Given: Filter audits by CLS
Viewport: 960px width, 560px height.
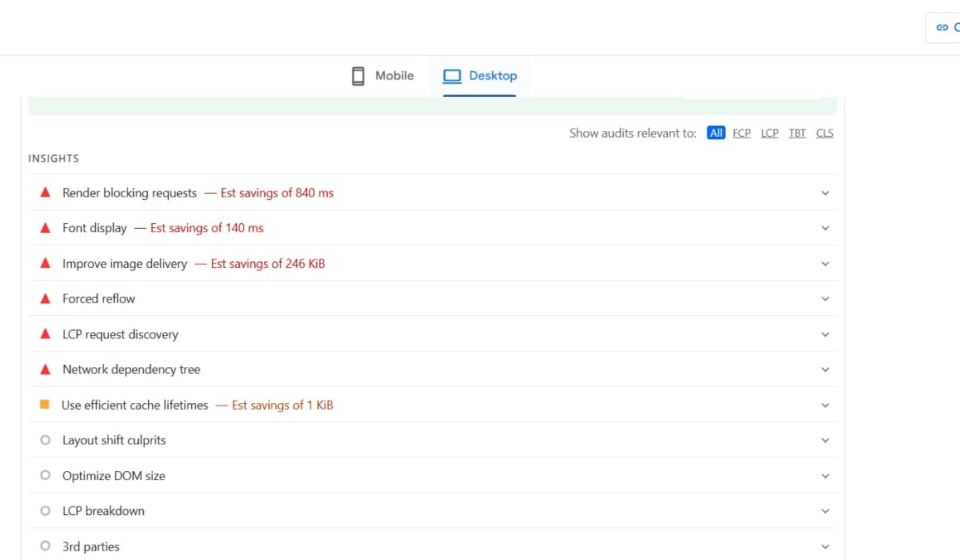Looking at the screenshot, I should 825,133.
